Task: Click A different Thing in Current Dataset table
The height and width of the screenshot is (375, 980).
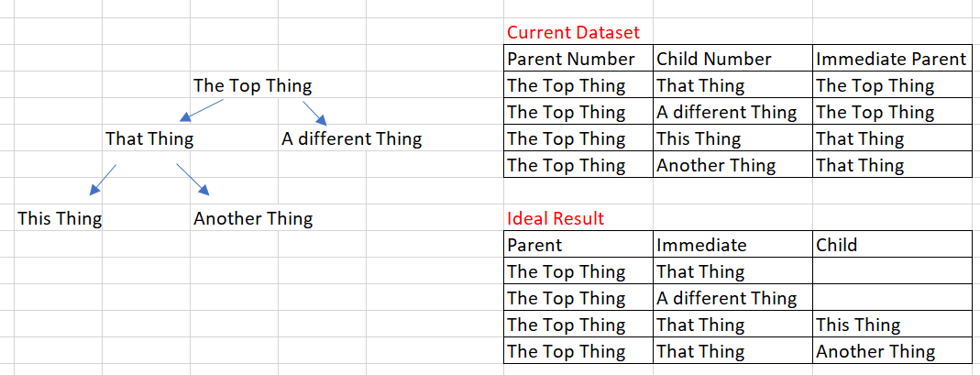Action: tap(727, 113)
